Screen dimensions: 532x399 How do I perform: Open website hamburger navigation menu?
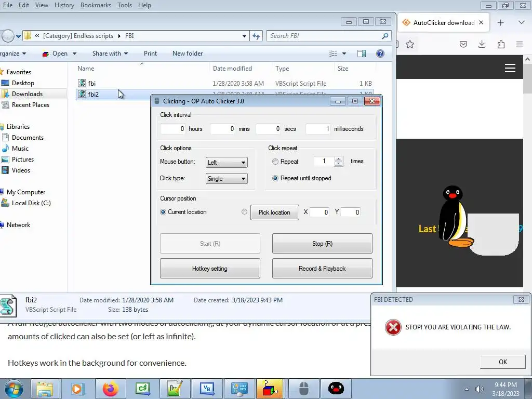510,68
